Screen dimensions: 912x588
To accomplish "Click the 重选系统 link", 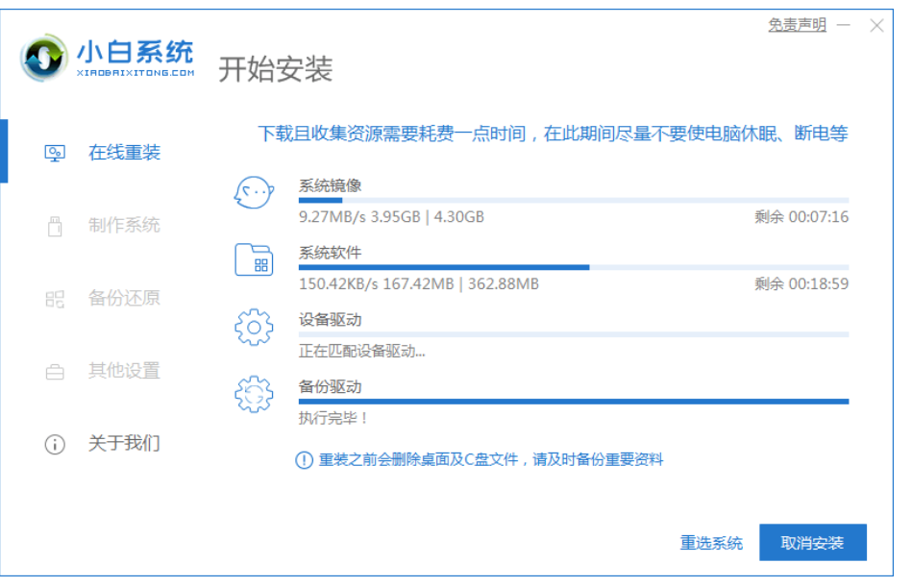I will pos(711,543).
